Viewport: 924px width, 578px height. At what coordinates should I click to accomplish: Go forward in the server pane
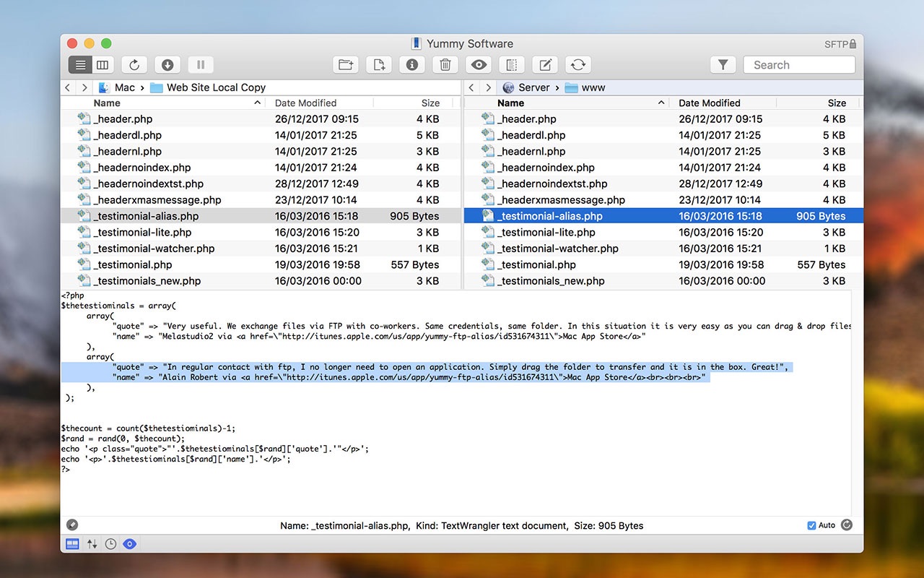pos(488,87)
